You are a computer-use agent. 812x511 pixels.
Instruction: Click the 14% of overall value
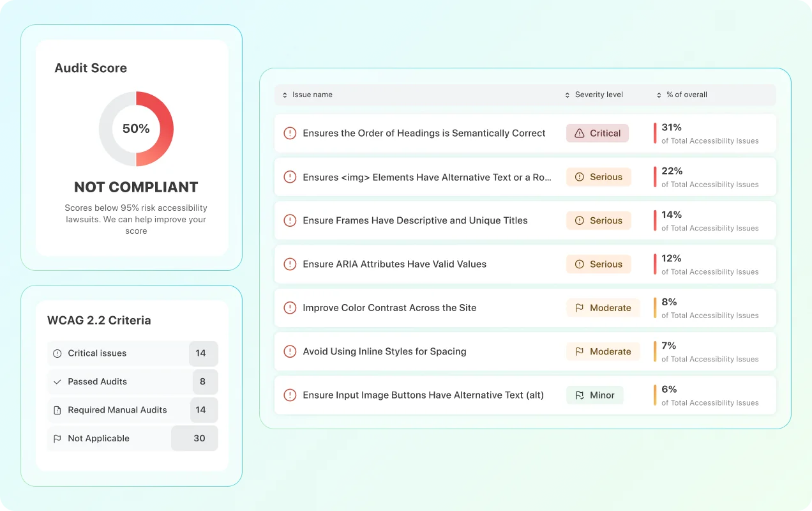pyautogui.click(x=672, y=215)
